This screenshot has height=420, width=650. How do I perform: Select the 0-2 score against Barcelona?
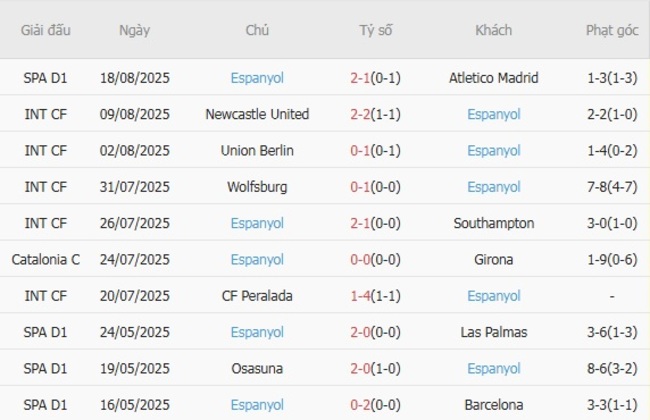[363, 405]
